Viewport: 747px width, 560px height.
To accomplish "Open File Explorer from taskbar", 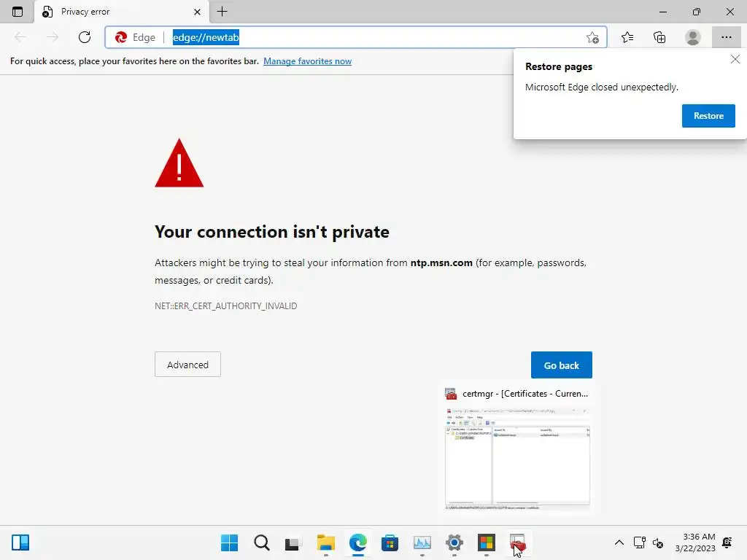I will tap(326, 542).
